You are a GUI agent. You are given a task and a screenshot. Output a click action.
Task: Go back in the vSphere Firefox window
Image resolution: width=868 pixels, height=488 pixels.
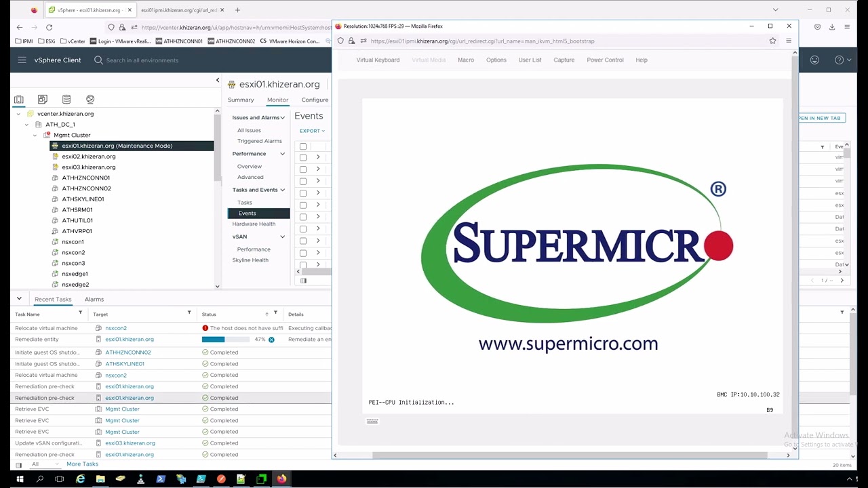point(20,27)
